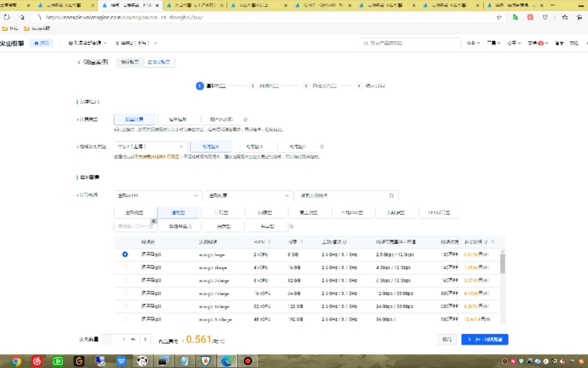
Task: Switch to the 快捷购买 quick purchase tab
Action: point(130,62)
